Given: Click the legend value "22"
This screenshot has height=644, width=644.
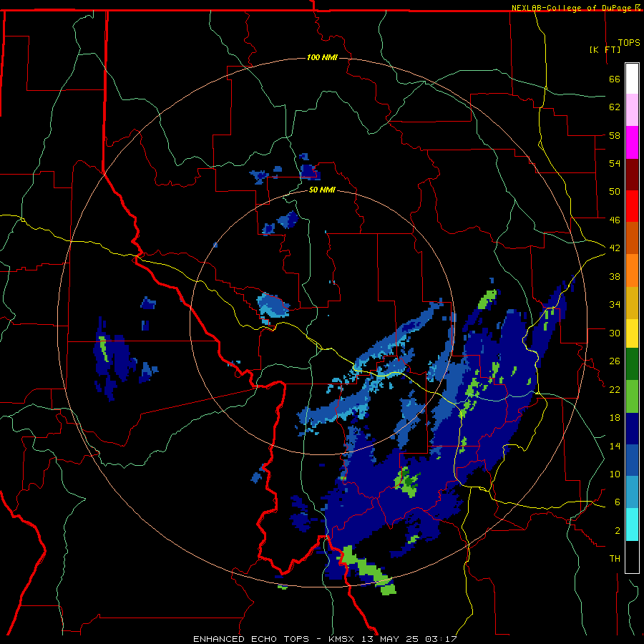Looking at the screenshot, I should pos(615,389).
